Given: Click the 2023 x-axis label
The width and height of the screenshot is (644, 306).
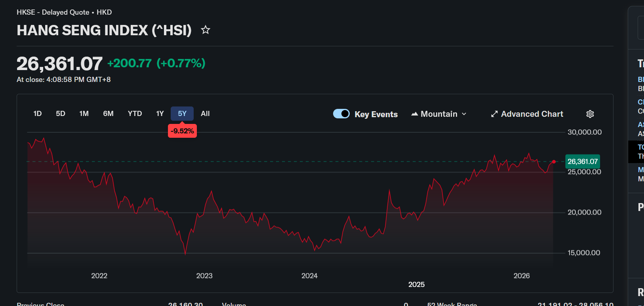Looking at the screenshot, I should click(204, 276).
